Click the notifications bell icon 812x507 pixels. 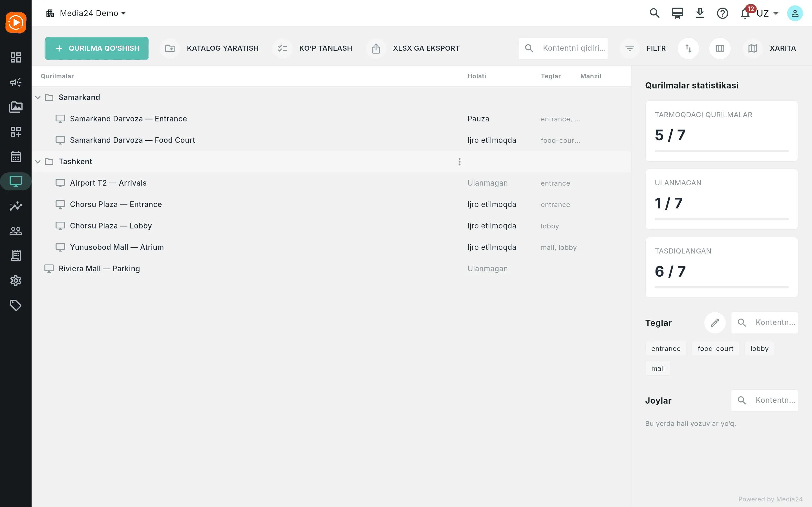coord(745,14)
